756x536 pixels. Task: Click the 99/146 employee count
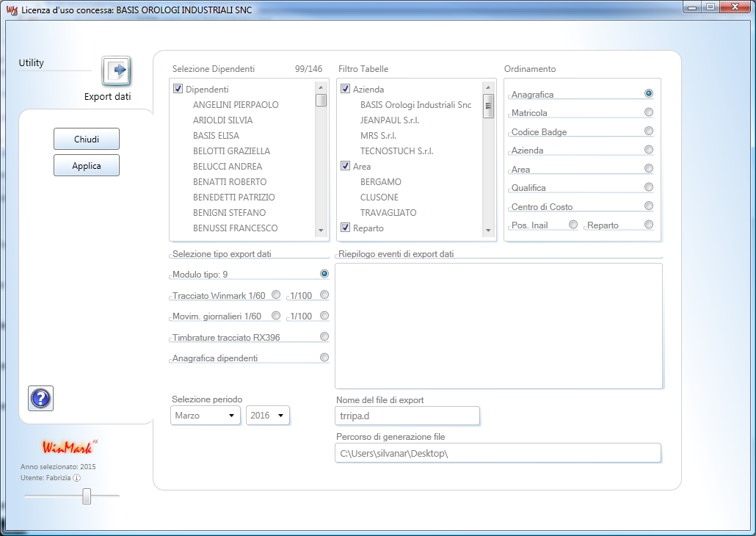(x=308, y=68)
